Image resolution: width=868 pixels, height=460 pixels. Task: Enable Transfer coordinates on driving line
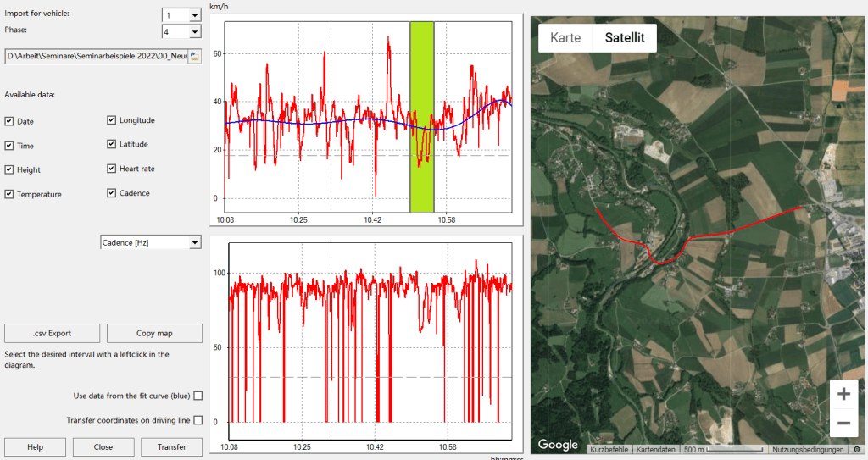coord(198,420)
